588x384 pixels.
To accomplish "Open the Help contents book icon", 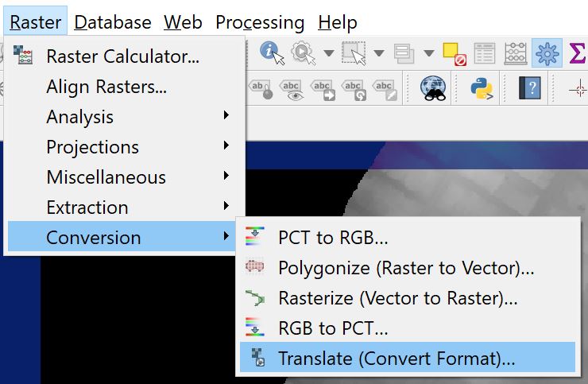I will (x=530, y=87).
